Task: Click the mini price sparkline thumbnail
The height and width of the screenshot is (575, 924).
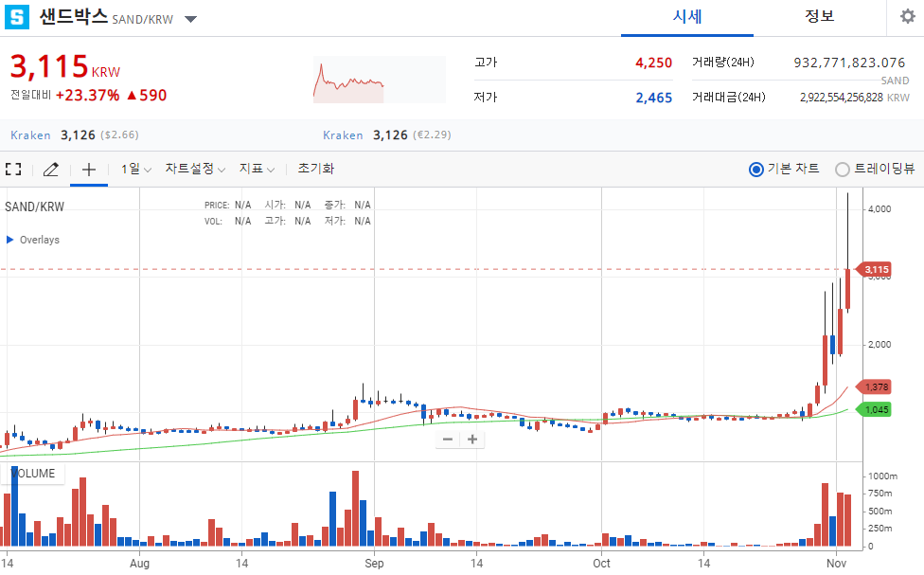Action: point(379,80)
